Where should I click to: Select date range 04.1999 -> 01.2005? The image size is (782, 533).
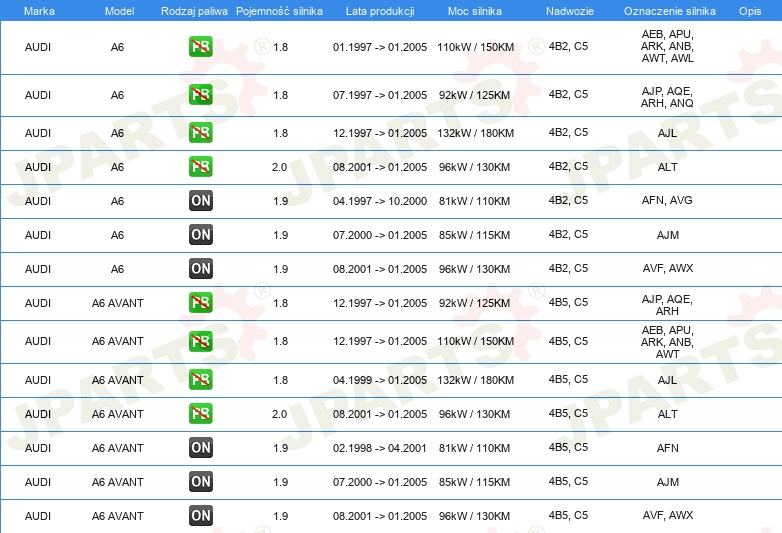(x=380, y=380)
